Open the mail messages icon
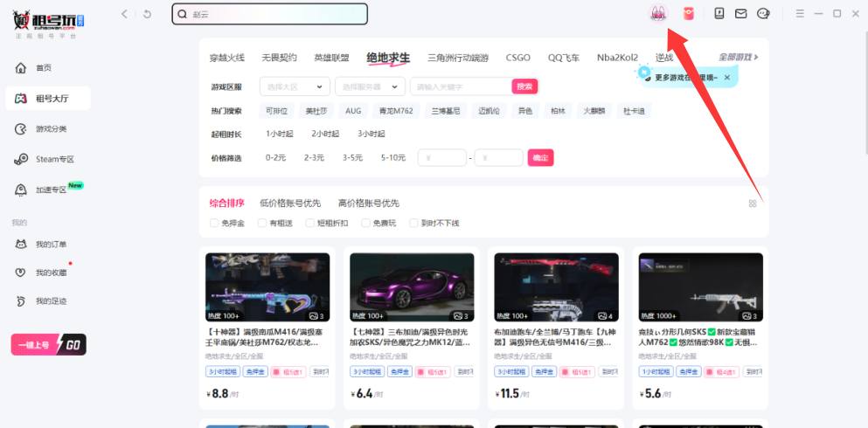The height and width of the screenshot is (428, 868). 740,13
